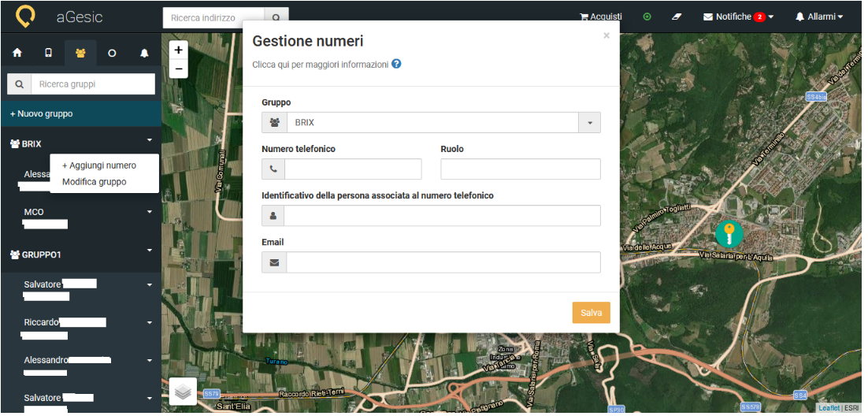The width and height of the screenshot is (868, 416).
Task: Expand the Allarmi dropdown
Action: [819, 17]
